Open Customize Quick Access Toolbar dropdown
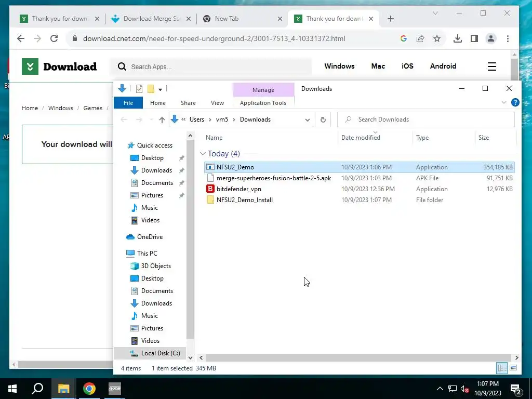532x399 pixels. click(x=160, y=89)
